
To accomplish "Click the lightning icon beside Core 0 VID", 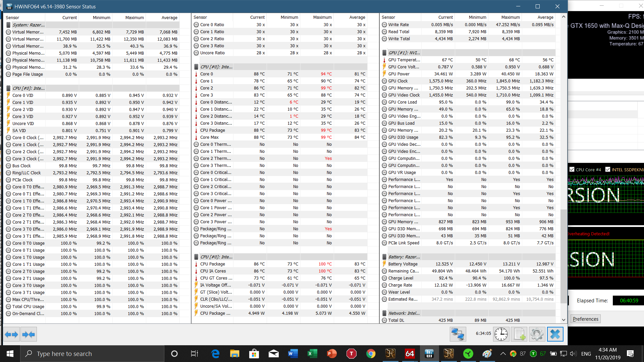I will pyautogui.click(x=8, y=95).
